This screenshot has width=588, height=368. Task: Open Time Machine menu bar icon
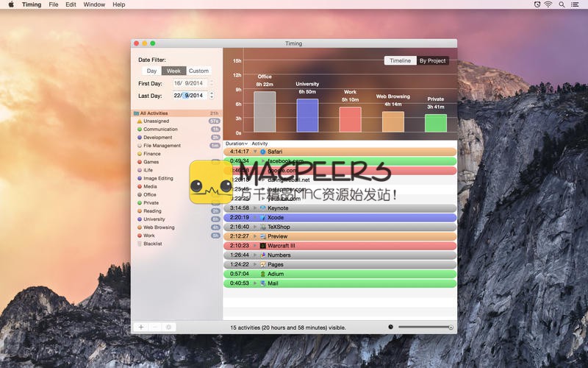[537, 4]
